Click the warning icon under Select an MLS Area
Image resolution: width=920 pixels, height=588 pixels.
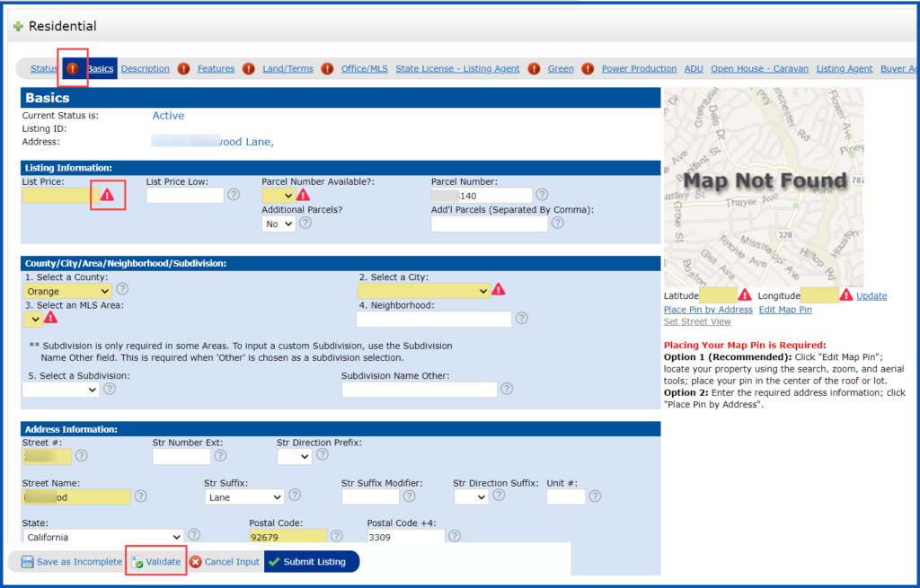coord(51,320)
